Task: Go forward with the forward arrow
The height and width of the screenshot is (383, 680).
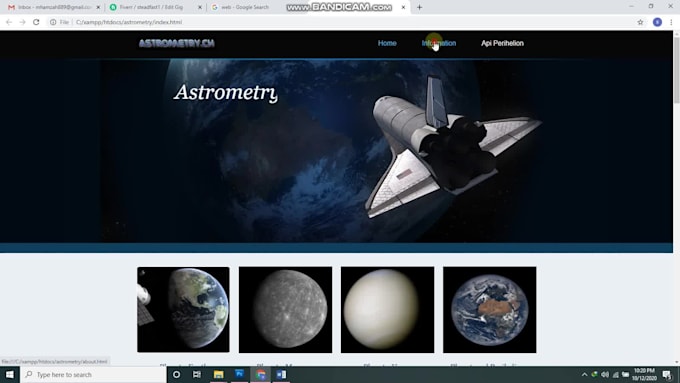Action: point(22,22)
